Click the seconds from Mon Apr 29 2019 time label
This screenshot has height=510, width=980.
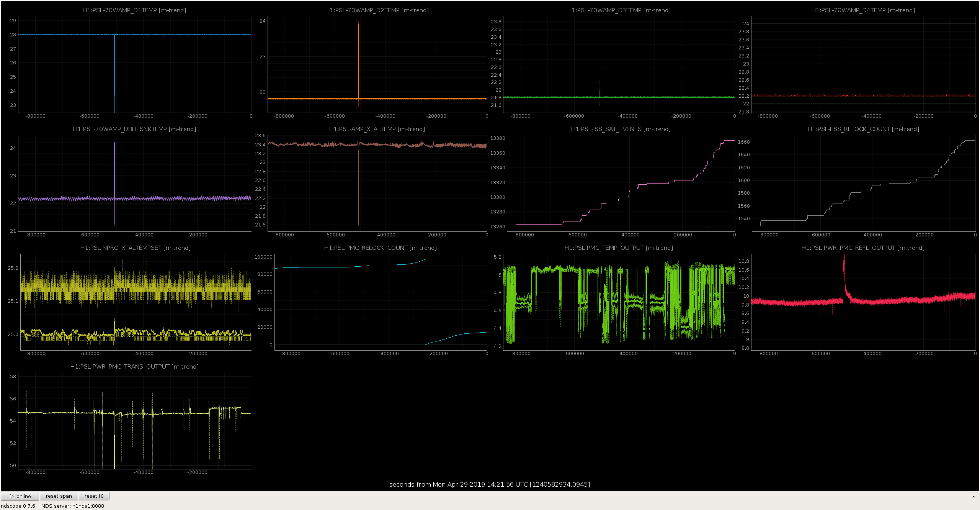[x=490, y=484]
